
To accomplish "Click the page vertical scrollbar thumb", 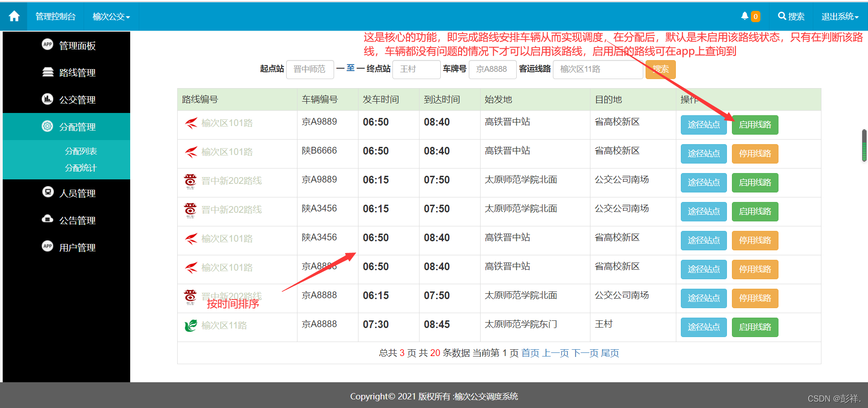I will click(864, 145).
